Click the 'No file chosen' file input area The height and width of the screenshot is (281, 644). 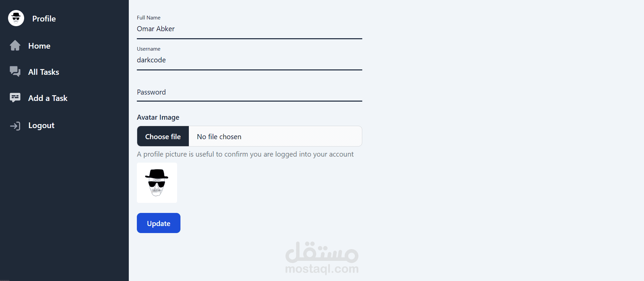tap(275, 136)
